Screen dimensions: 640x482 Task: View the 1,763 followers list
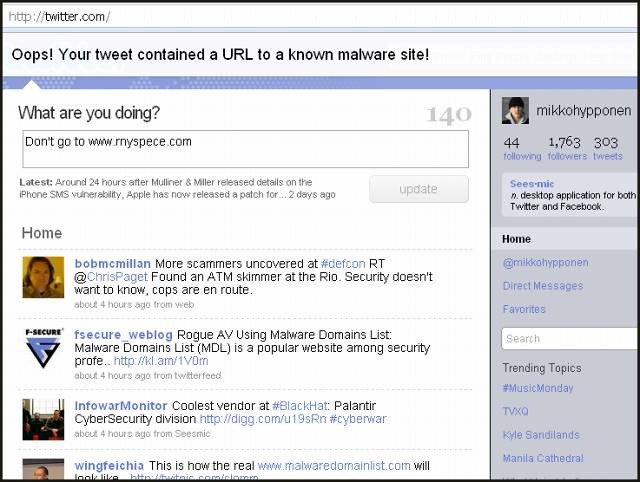pos(567,149)
